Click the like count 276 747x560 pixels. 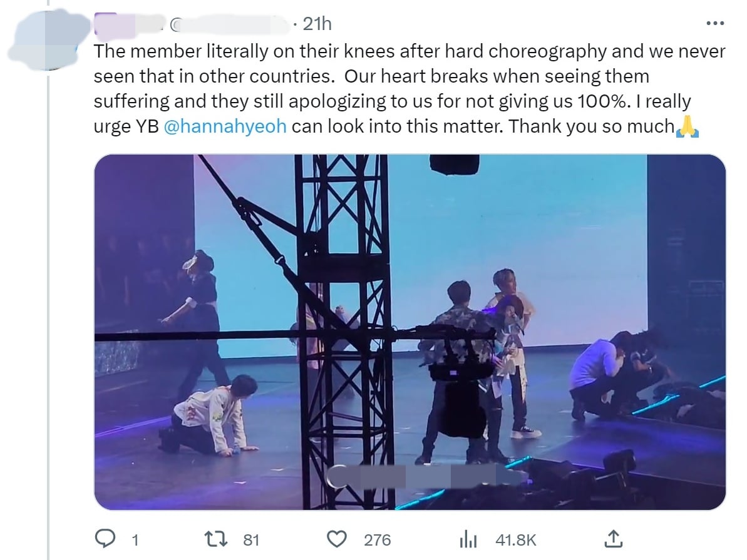point(377,539)
